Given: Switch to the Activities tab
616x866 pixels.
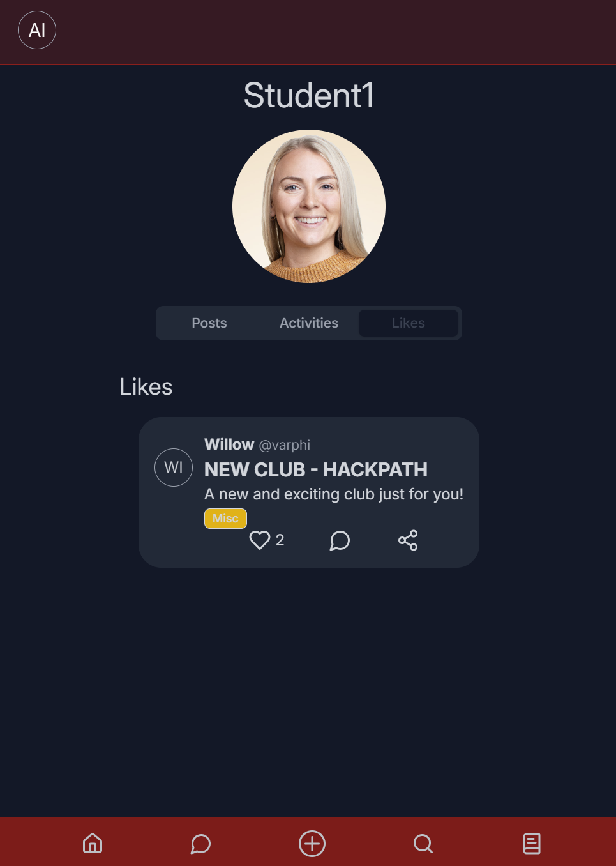Looking at the screenshot, I should pos(309,323).
